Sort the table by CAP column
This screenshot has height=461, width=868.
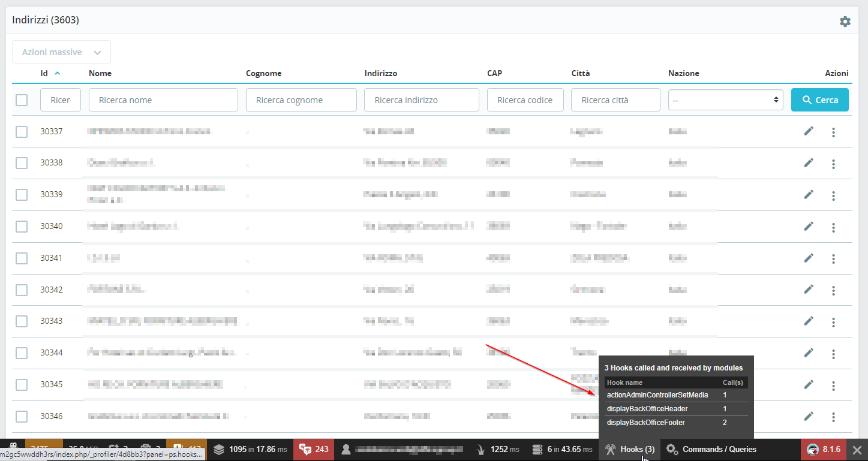[495, 73]
